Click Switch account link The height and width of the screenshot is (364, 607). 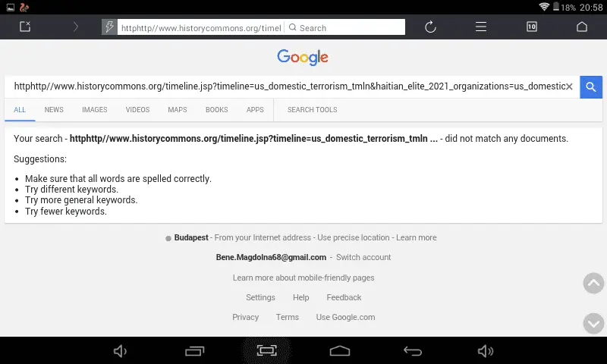(x=363, y=257)
